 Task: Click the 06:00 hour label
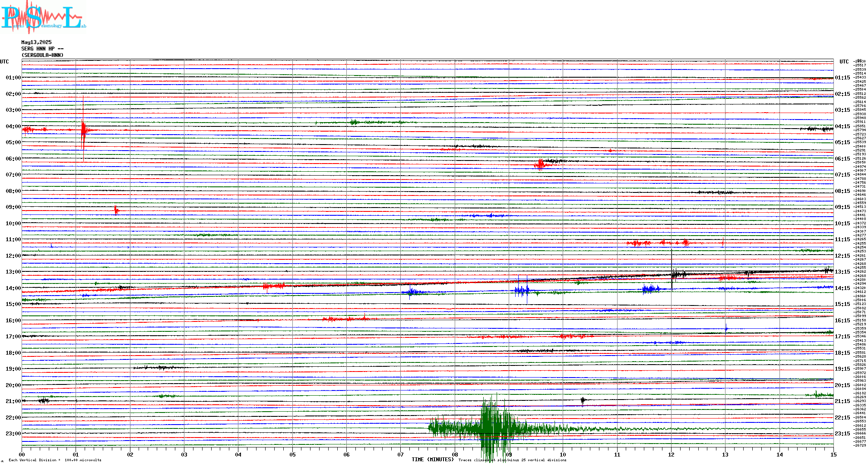[13, 159]
